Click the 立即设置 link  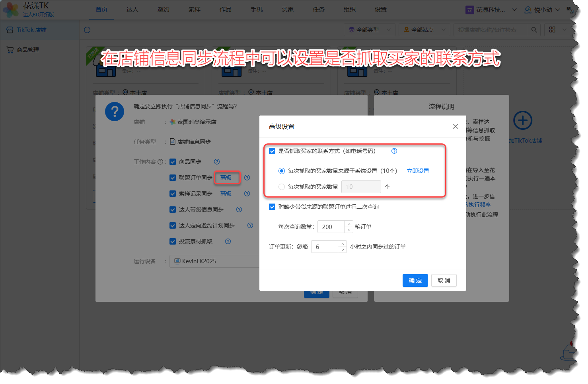(418, 171)
